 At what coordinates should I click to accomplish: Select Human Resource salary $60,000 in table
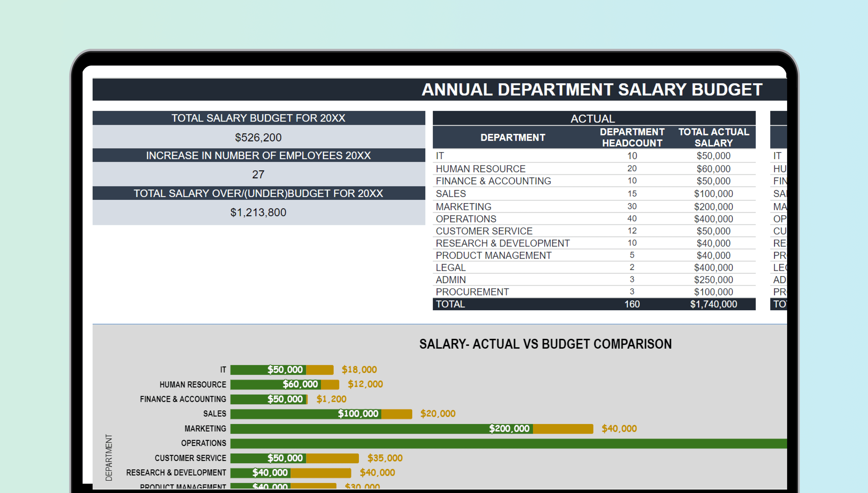[x=714, y=169]
